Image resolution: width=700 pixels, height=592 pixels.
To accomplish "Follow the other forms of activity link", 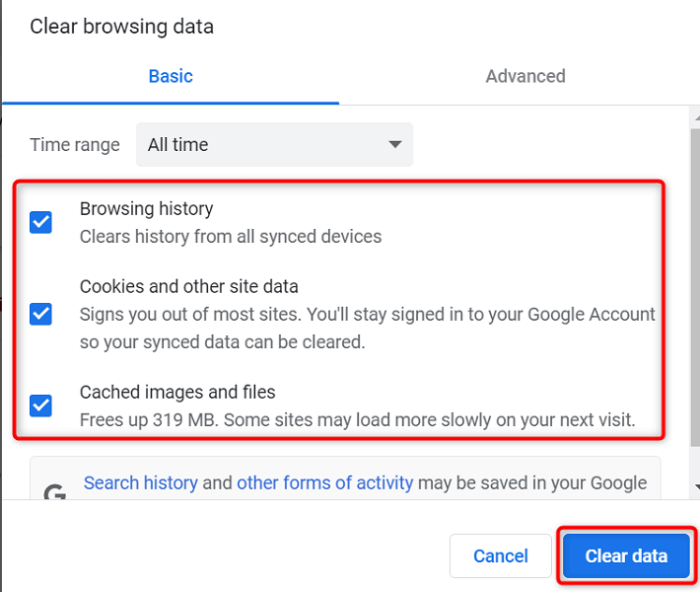I will click(324, 482).
